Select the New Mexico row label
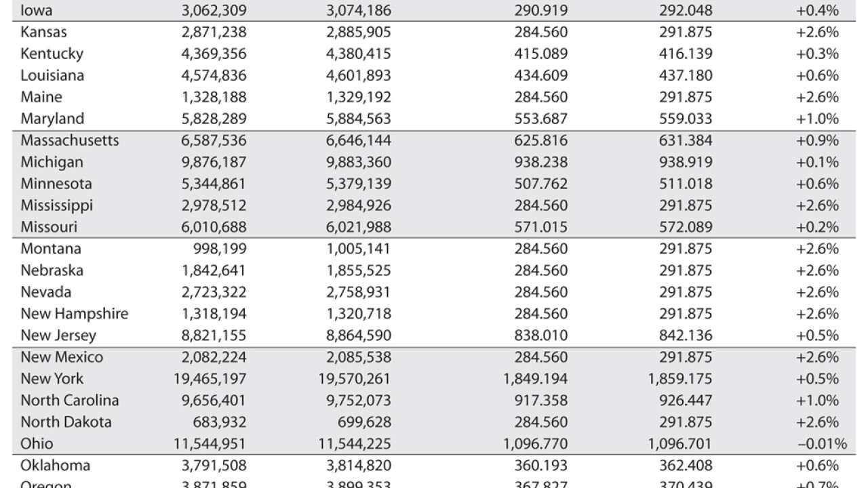This screenshot has width=868, height=488. [62, 357]
